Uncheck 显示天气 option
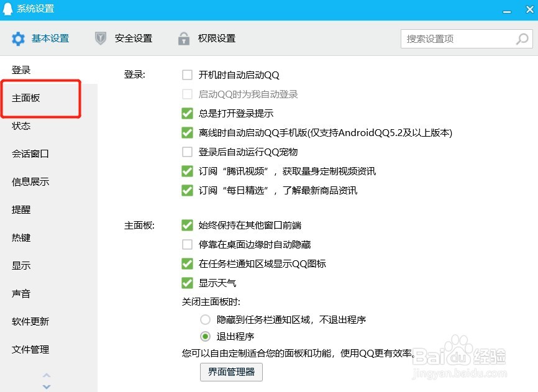 click(x=188, y=283)
